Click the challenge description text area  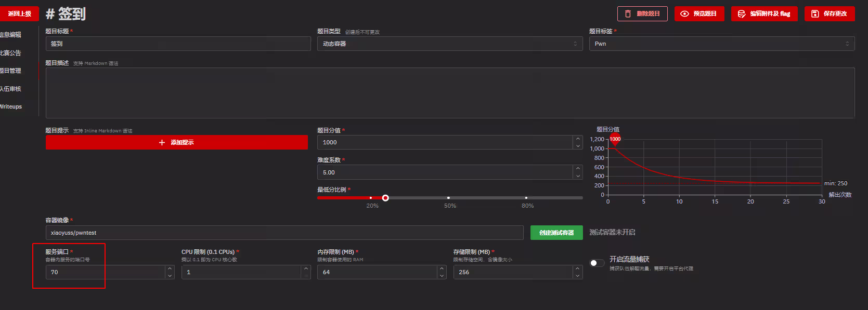click(450, 93)
